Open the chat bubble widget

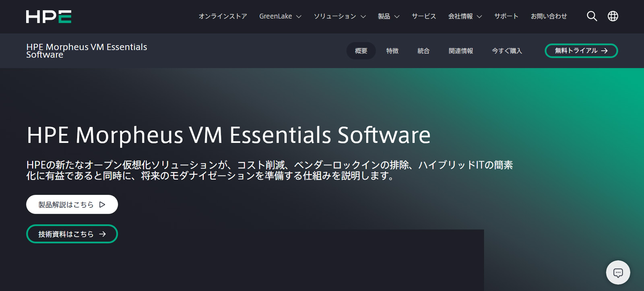[618, 272]
